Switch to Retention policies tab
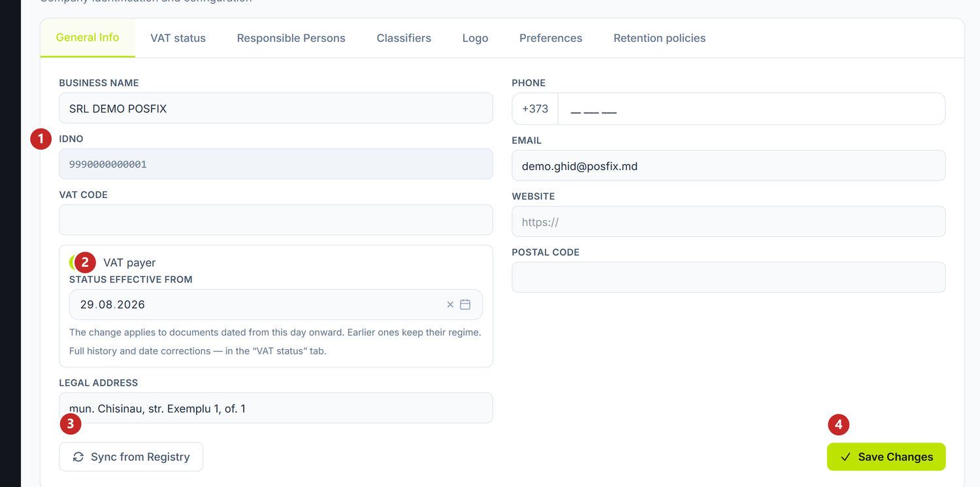This screenshot has height=487, width=980. pos(659,38)
